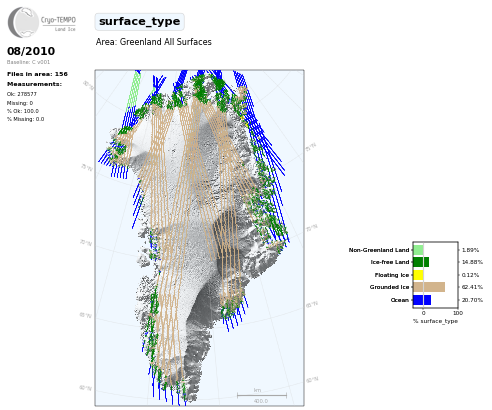Click the 400.0 km map scale bar
The image size is (492, 410).
[x=262, y=396]
